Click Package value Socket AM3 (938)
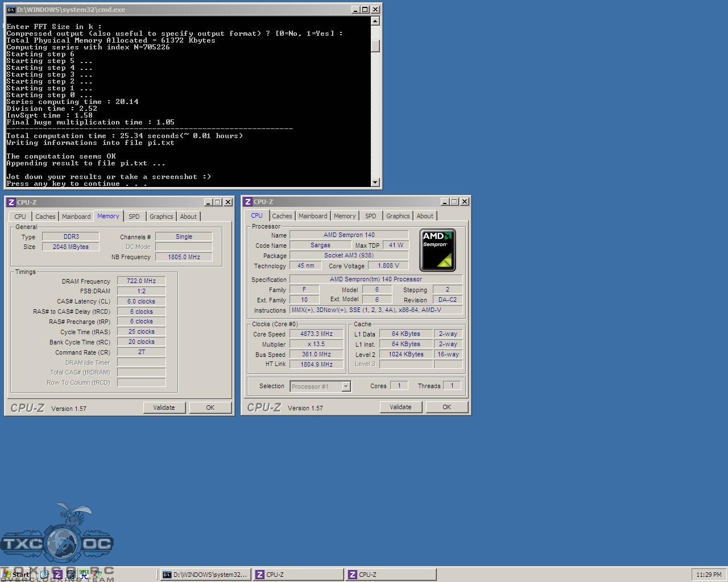 click(x=349, y=255)
